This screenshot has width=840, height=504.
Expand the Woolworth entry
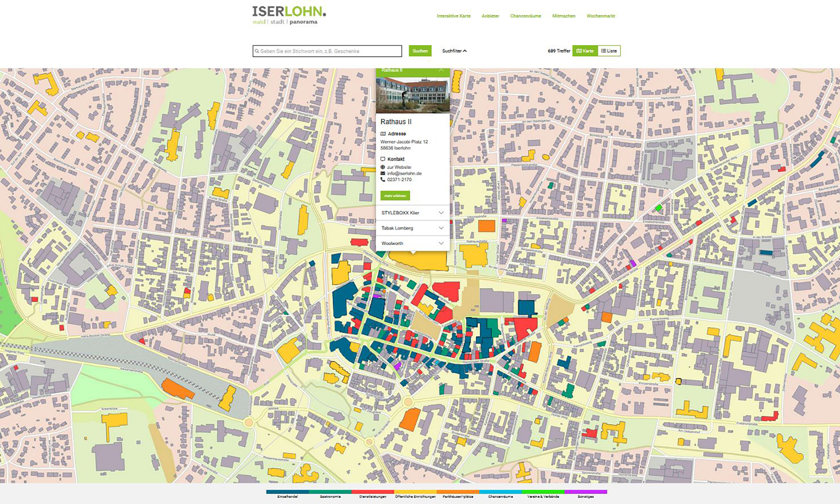(x=412, y=243)
